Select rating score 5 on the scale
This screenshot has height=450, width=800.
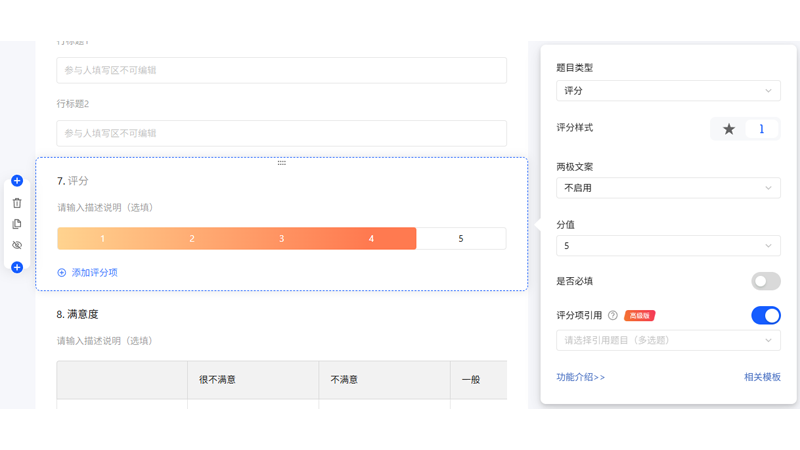(461, 238)
